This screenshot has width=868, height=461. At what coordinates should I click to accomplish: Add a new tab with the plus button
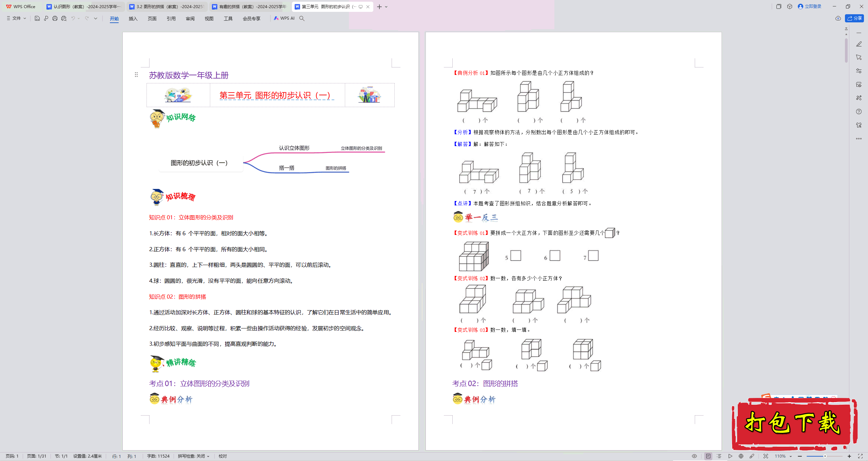379,7
